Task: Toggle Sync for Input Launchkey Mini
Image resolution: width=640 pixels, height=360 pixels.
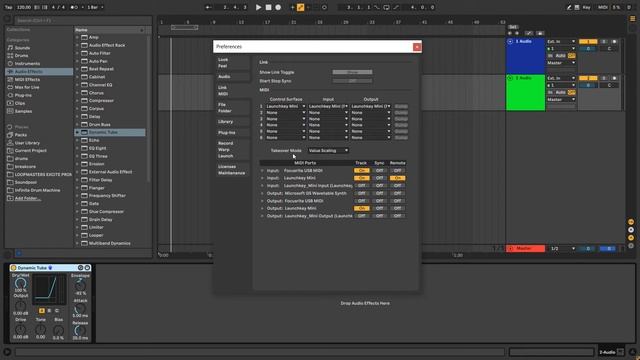Action: click(379, 178)
